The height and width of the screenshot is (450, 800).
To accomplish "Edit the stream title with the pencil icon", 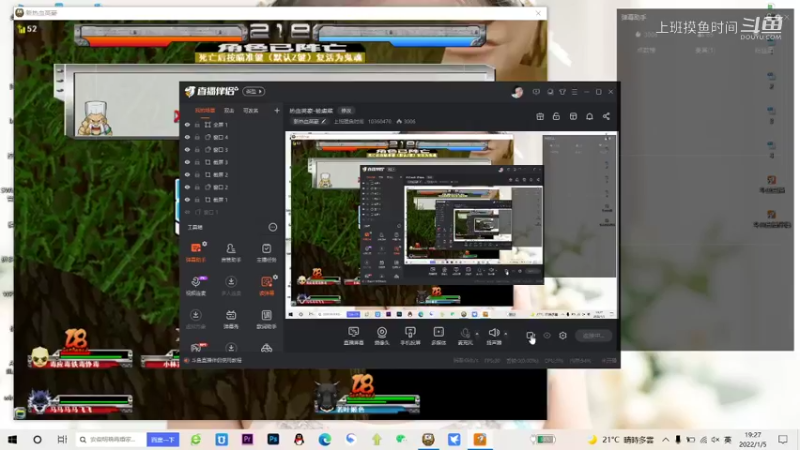I will click(x=323, y=121).
